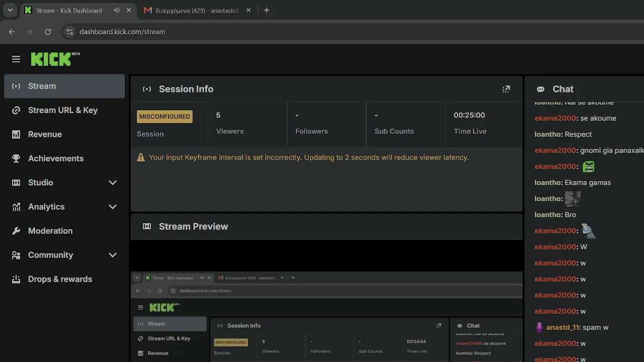
Task: Click the yellow warning triangle icon
Action: tap(141, 157)
